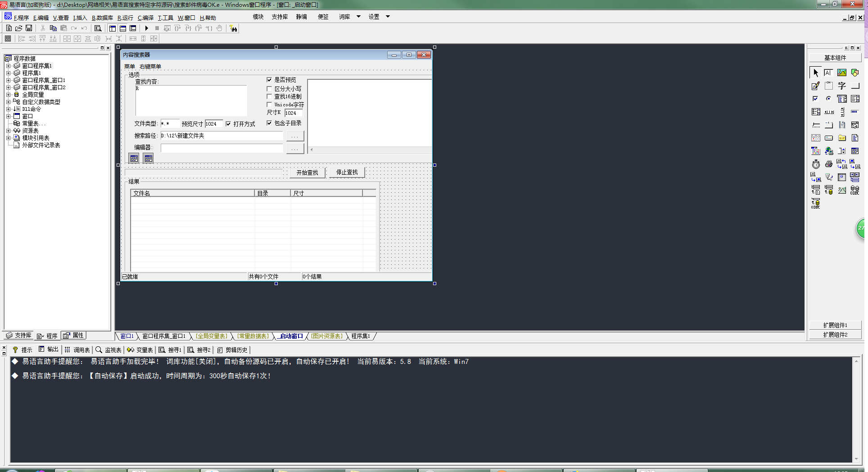Expand the 程序集1 tree node
Image resolution: width=868 pixels, height=472 pixels.
point(8,73)
